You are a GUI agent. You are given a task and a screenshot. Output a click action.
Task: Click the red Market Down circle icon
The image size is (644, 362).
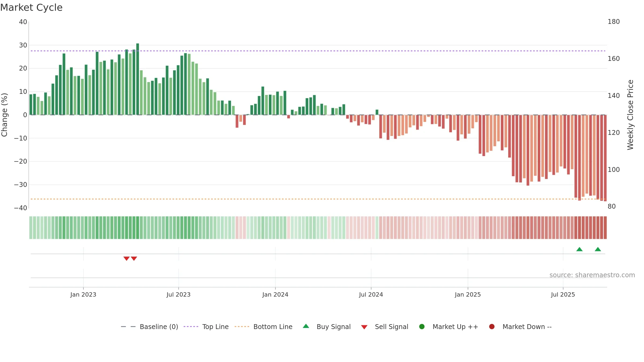[492, 327]
